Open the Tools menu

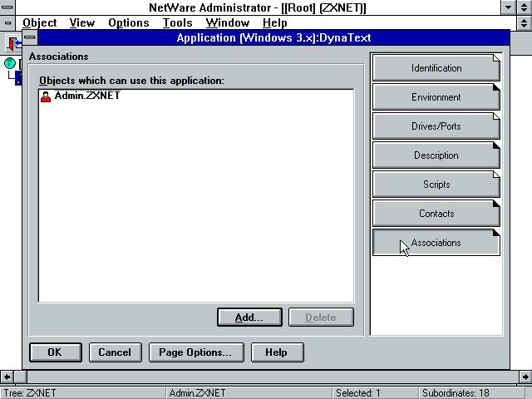point(177,22)
